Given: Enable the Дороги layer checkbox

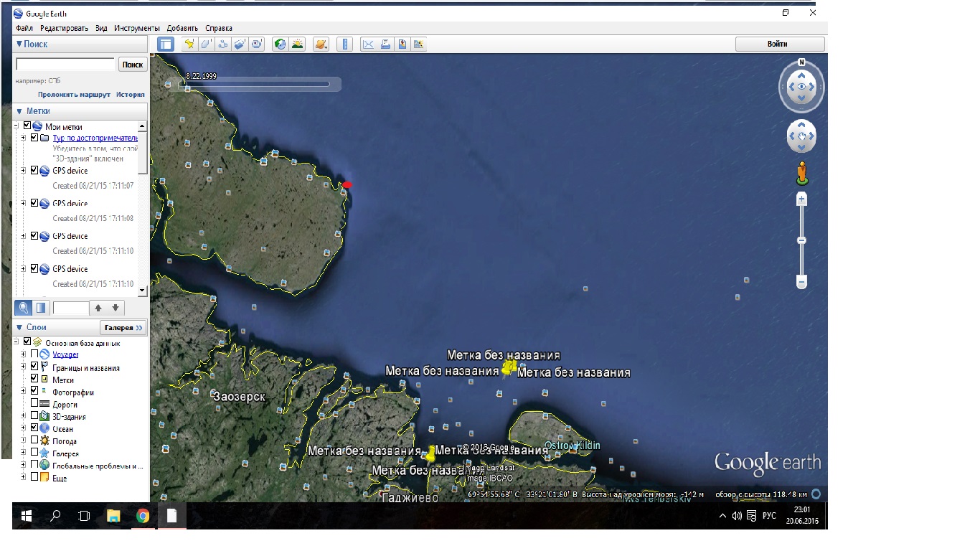Looking at the screenshot, I should 34,404.
